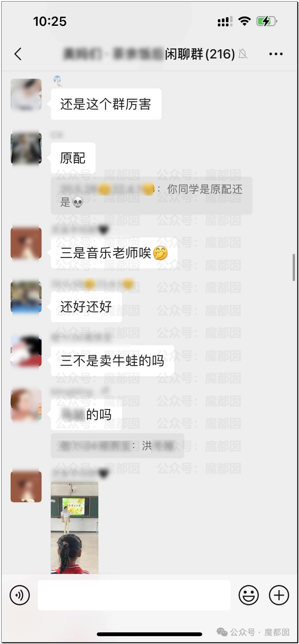Open the classroom photo thumbnail
Screen dimensions: 299x644
click(x=74, y=528)
